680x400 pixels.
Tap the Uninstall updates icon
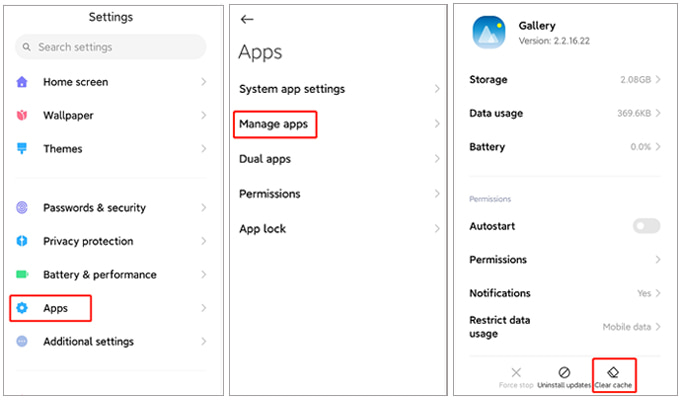pos(564,372)
